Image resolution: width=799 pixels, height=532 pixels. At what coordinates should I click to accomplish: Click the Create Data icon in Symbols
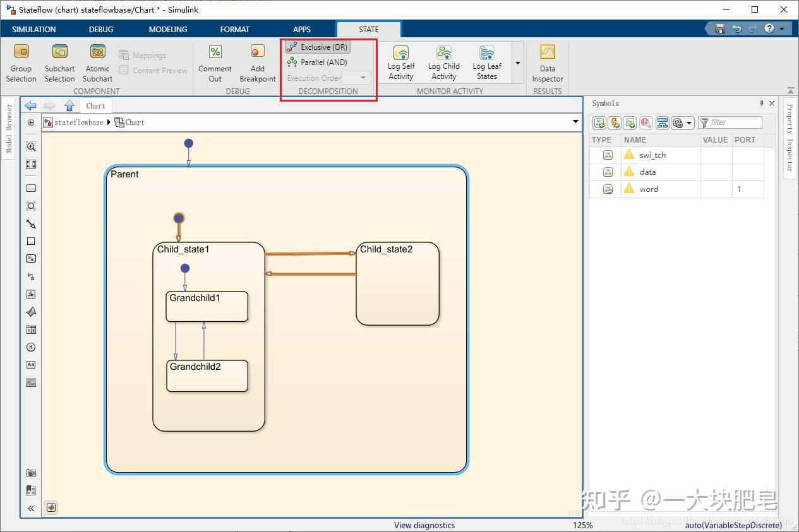599,122
